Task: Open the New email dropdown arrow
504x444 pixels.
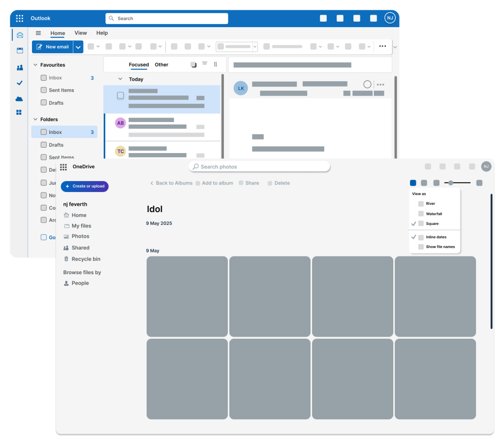Action: coord(78,47)
